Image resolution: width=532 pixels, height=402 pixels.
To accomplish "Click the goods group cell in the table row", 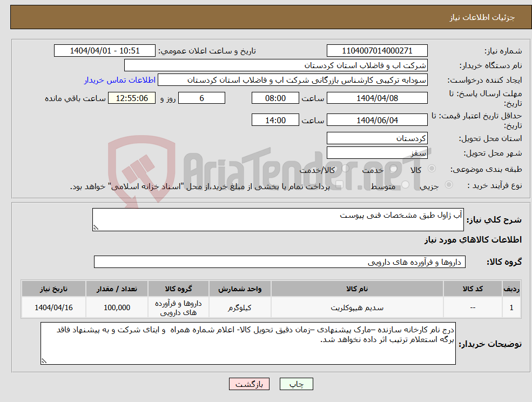I will pyautogui.click(x=178, y=307).
